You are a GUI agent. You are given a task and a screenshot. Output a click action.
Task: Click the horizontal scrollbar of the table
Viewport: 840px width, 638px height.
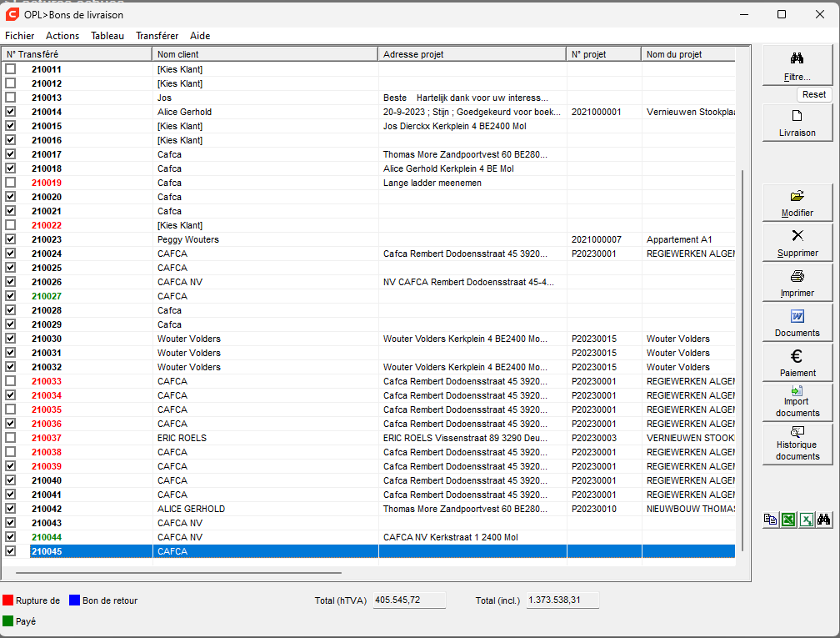(178, 573)
